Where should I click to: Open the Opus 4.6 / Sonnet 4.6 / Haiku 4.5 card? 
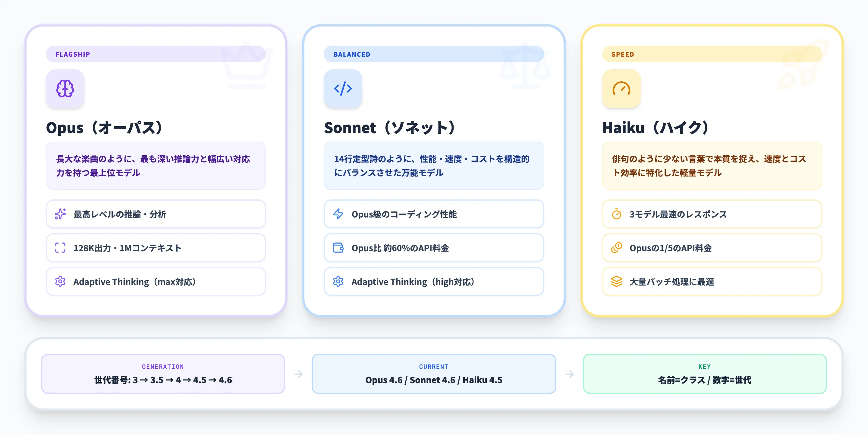[433, 374]
